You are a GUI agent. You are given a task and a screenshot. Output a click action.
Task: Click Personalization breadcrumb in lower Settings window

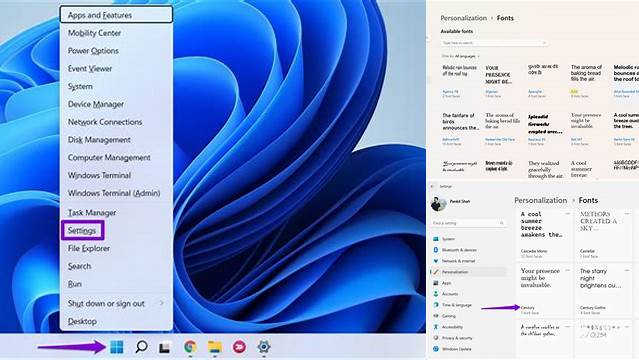[540, 200]
